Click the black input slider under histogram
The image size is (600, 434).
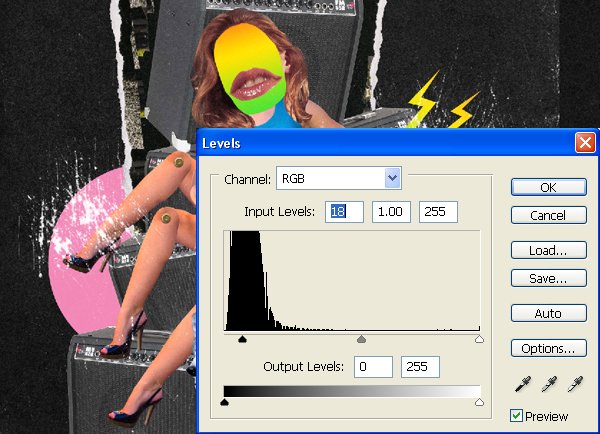(x=242, y=339)
